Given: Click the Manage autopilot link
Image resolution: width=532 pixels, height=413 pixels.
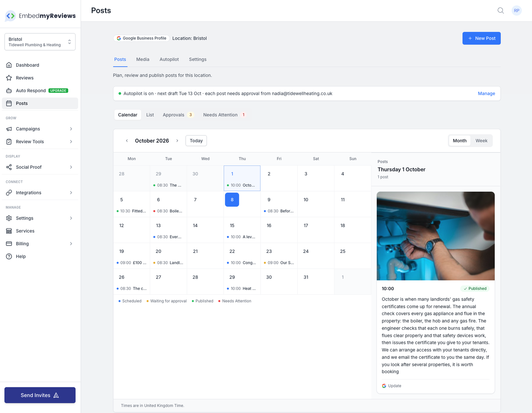Looking at the screenshot, I should tap(486, 94).
